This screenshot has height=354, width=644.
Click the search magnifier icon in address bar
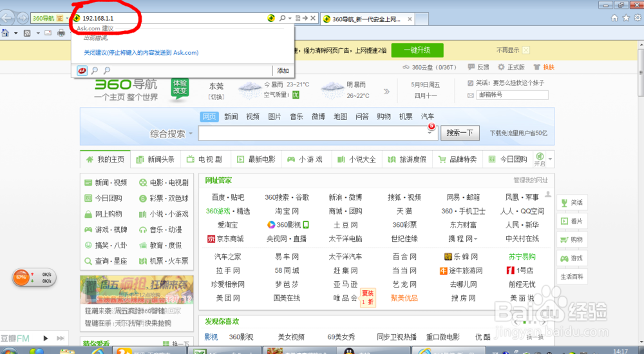(x=283, y=18)
